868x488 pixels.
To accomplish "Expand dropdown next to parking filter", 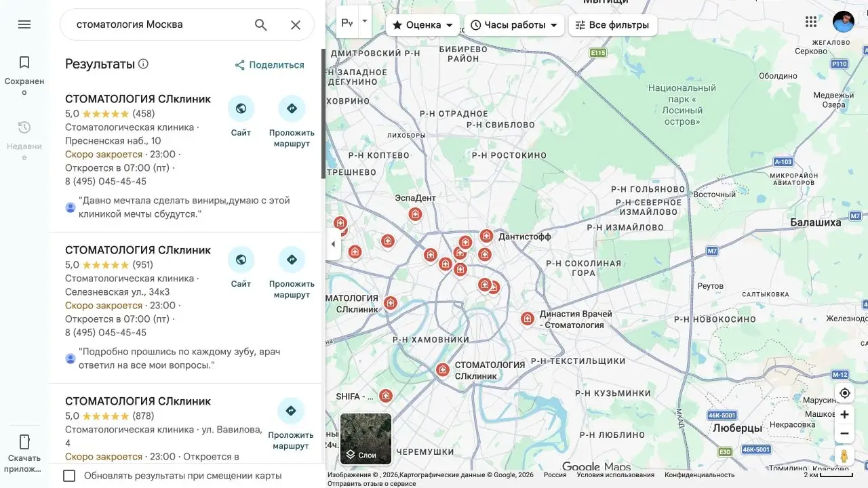I will pyautogui.click(x=365, y=21).
